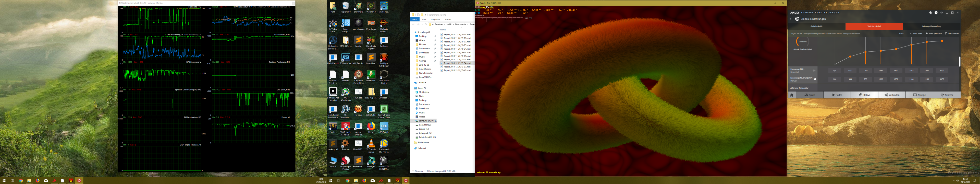Launch the RSI Launcher desktop shortcut
The image size is (980, 184).
pos(346,59)
